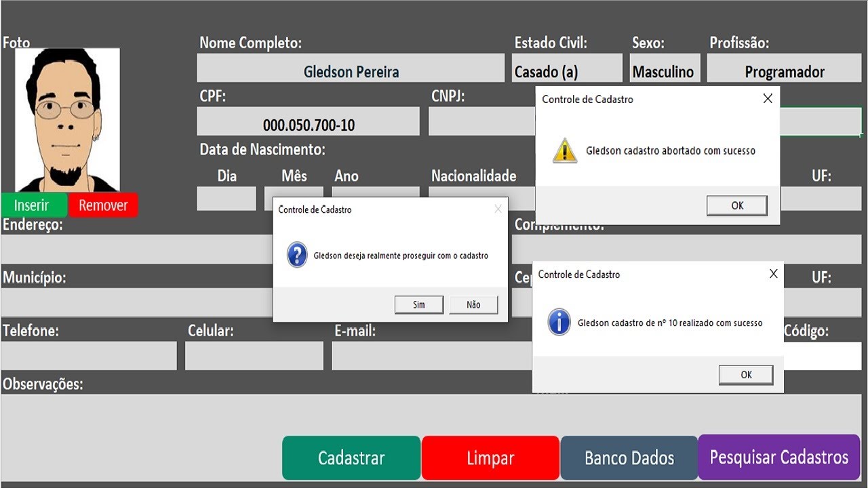Click the blue information icon
Viewport: 868px width, 488px height.
coord(559,323)
